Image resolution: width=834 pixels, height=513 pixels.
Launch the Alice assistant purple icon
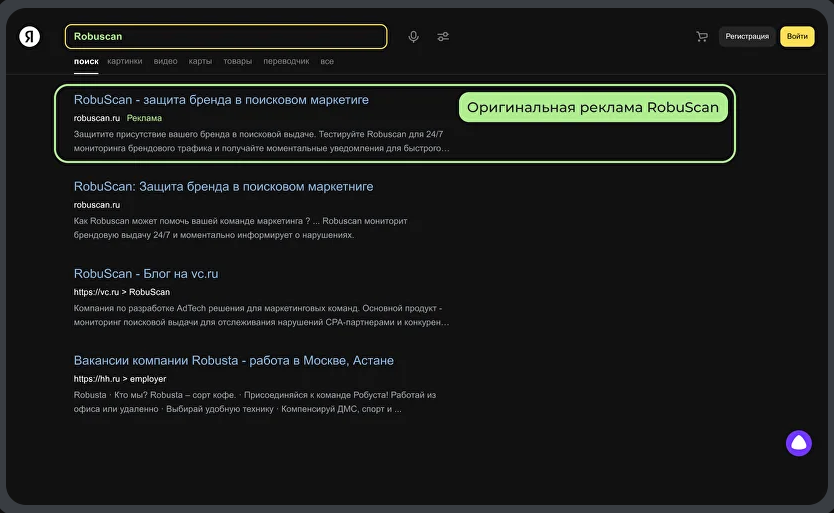point(798,443)
